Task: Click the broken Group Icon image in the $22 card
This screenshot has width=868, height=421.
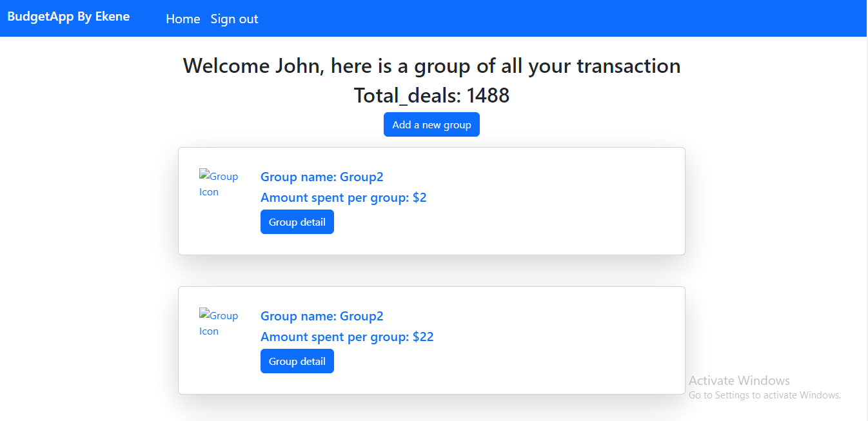Action: coord(219,323)
